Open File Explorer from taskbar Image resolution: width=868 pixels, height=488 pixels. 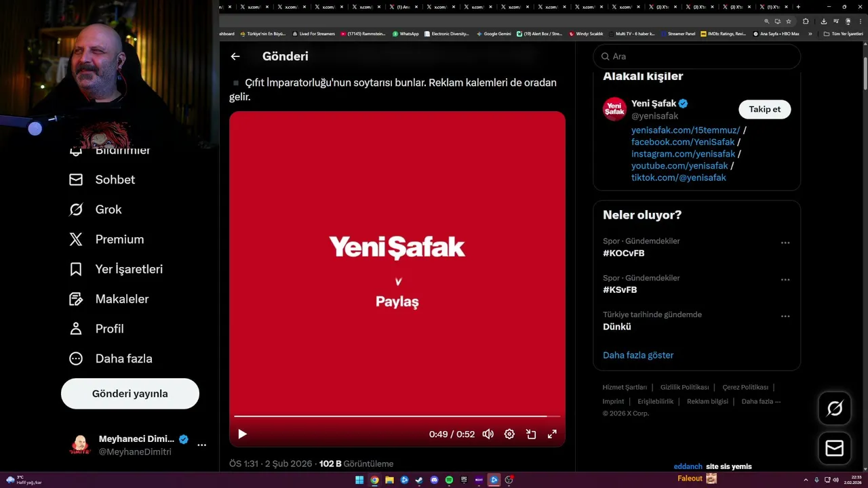pos(389,480)
